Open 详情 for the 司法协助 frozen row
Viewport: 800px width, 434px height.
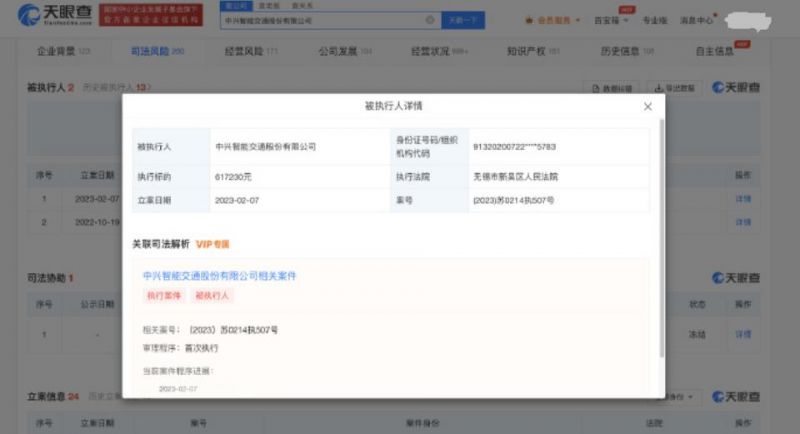(743, 335)
